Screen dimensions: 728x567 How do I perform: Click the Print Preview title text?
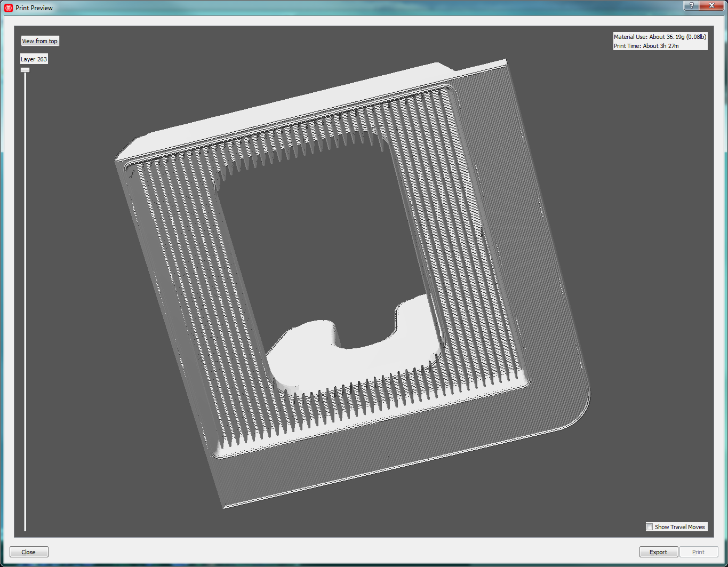pyautogui.click(x=34, y=8)
